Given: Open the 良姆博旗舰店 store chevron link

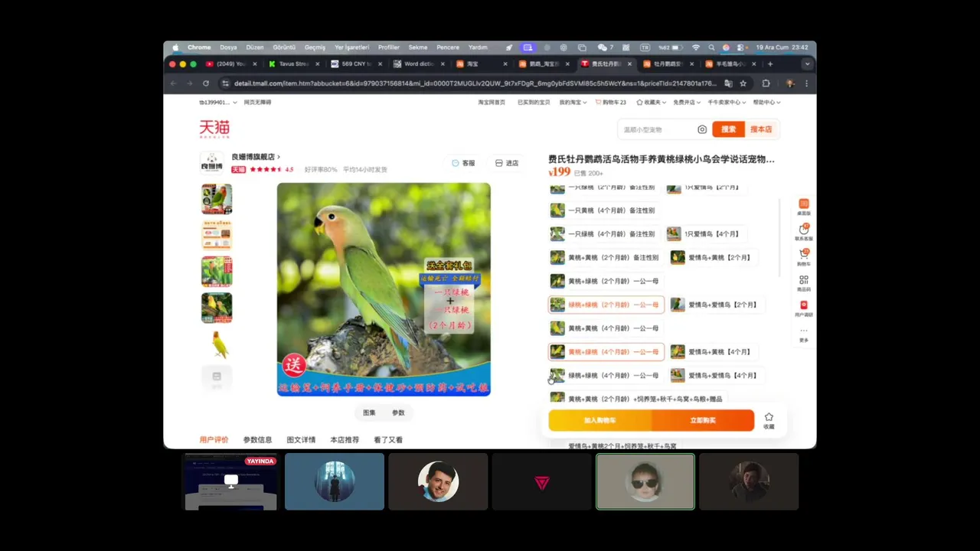Looking at the screenshot, I should (256, 157).
